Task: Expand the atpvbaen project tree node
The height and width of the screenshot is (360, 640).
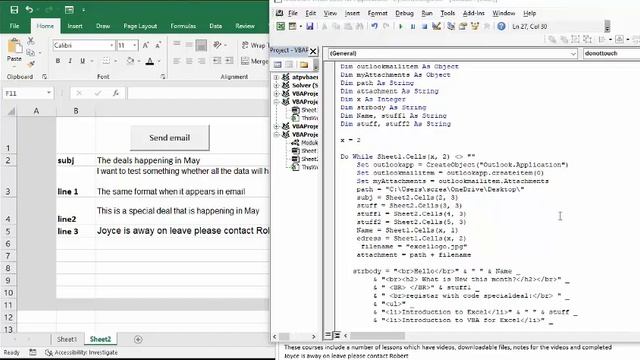Action: [x=276, y=77]
